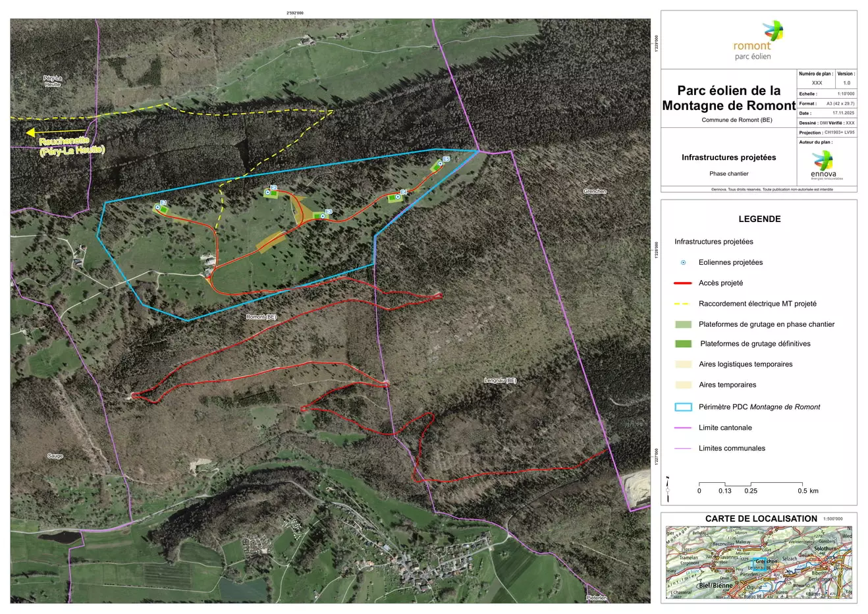Click the E4 wind turbine marker

tap(398, 196)
